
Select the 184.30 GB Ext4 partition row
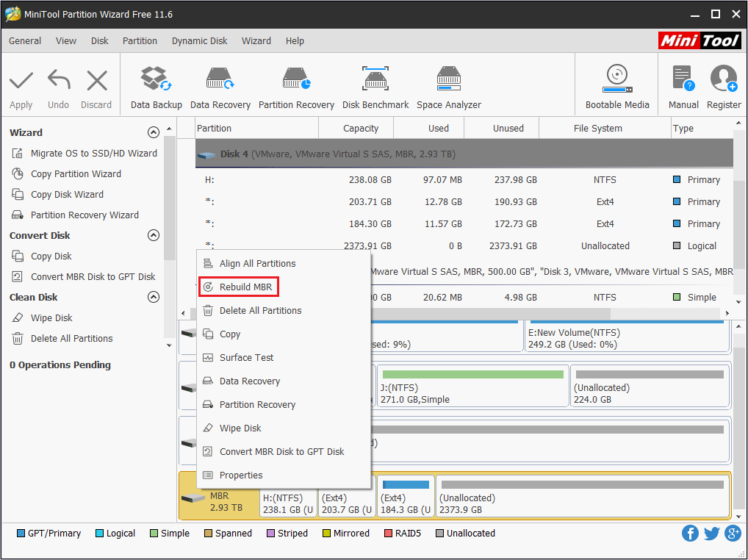pos(464,223)
